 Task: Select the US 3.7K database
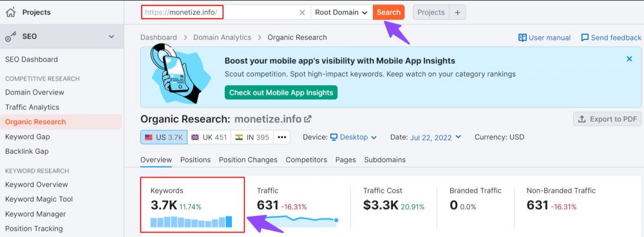[x=164, y=137]
